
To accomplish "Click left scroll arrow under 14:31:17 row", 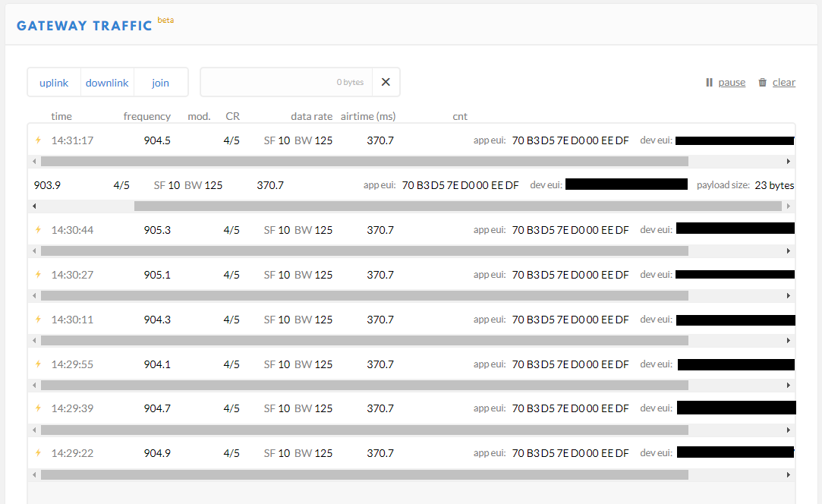I will (35, 162).
